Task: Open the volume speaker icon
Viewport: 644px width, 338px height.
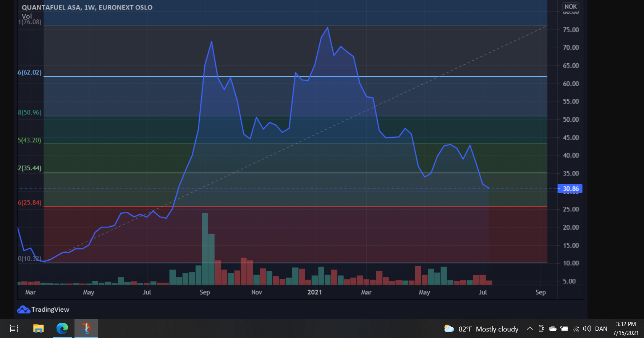Action: (587, 328)
